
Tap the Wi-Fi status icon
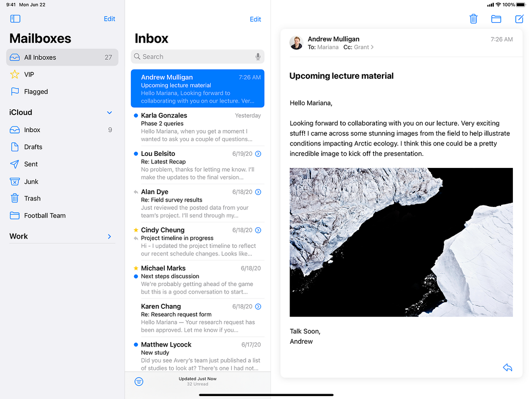coord(498,5)
